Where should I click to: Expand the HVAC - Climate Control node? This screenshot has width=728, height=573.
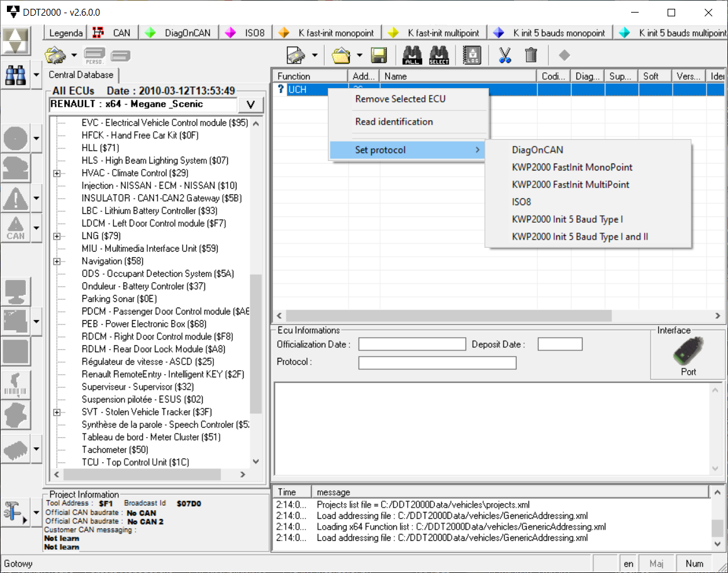57,173
